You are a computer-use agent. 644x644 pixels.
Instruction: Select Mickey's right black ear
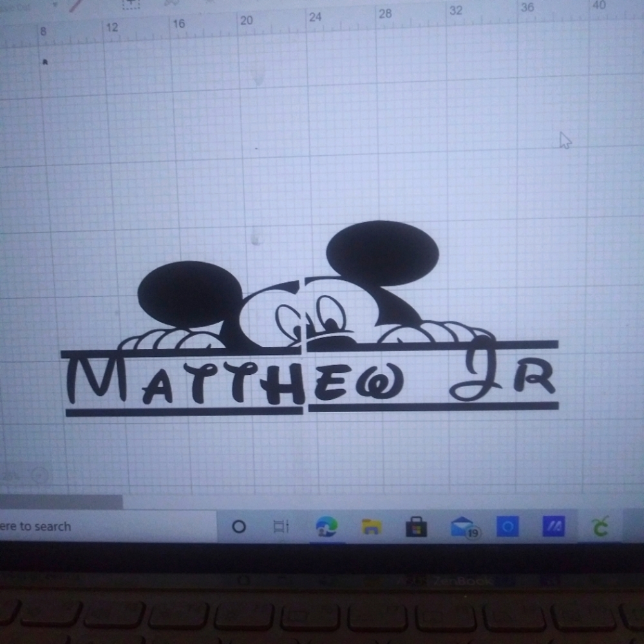click(x=383, y=253)
